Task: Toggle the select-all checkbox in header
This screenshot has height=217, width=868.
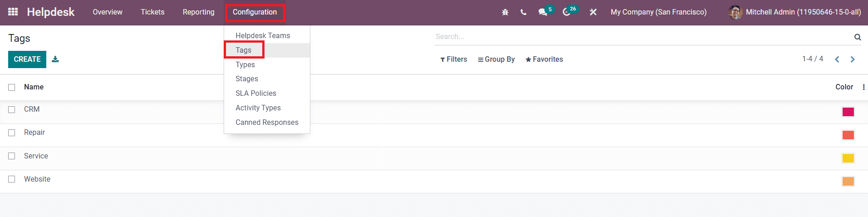Action: tap(12, 87)
